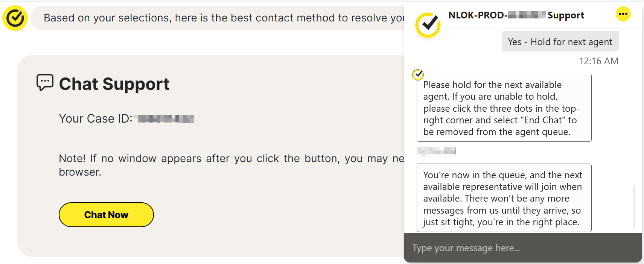Click the 'You're now in the queue' message
Image resolution: width=644 pixels, height=264 pixels.
point(504,198)
